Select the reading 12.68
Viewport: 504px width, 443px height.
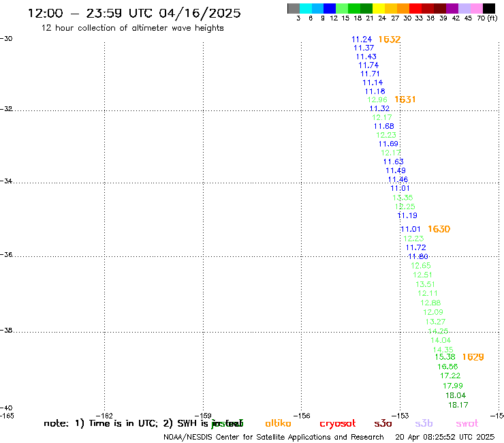430,303
